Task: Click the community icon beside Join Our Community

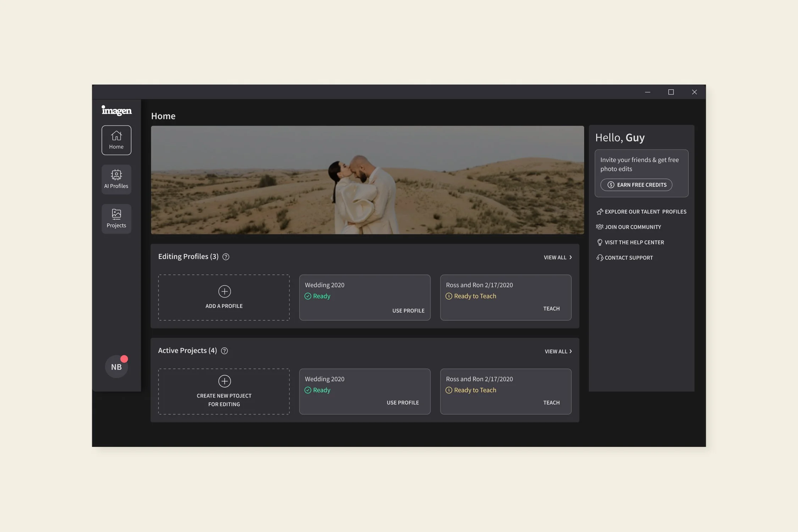Action: 600,227
